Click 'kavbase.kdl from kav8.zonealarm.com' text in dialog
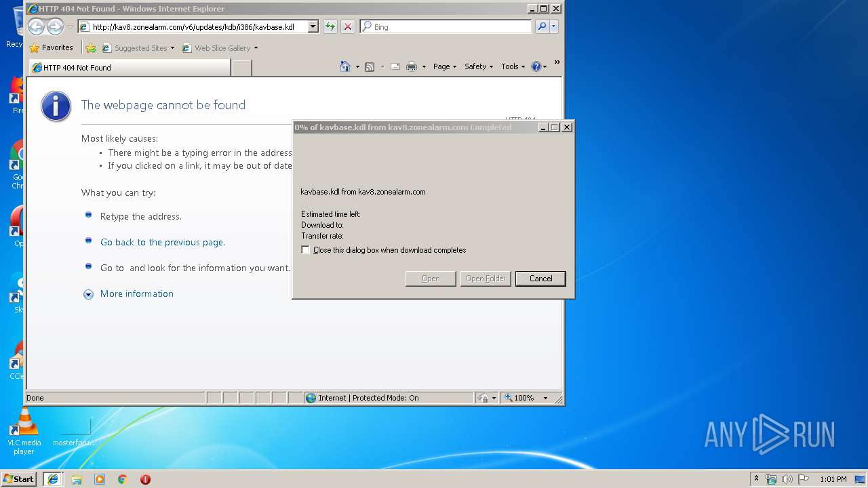This screenshot has height=488, width=868. 363,192
